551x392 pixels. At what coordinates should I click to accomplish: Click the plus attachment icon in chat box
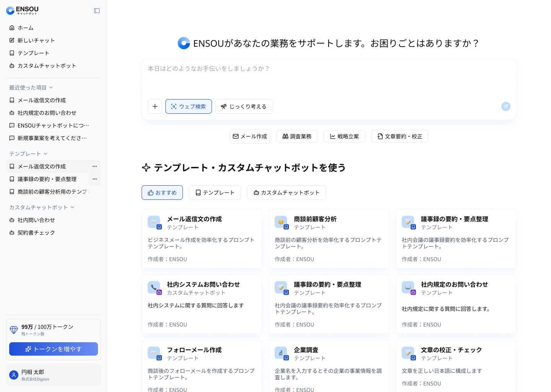pos(155,106)
